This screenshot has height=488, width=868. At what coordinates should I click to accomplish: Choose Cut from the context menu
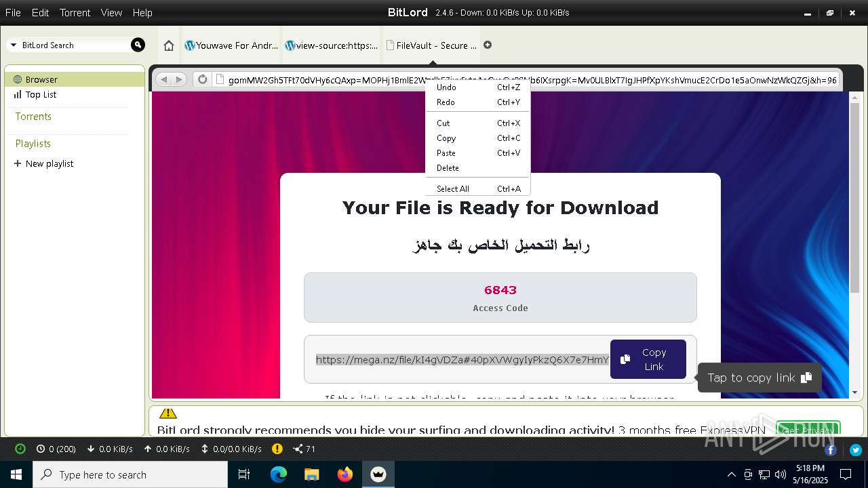(478, 123)
